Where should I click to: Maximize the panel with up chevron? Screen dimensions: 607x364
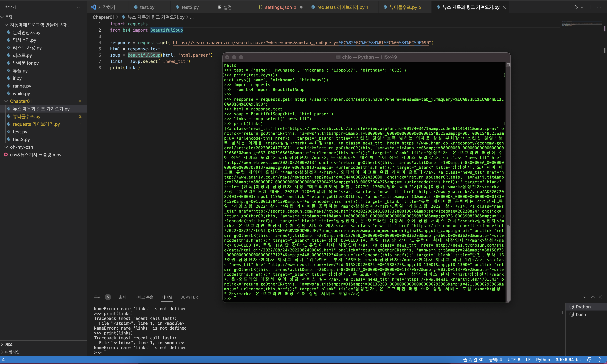[593, 297]
